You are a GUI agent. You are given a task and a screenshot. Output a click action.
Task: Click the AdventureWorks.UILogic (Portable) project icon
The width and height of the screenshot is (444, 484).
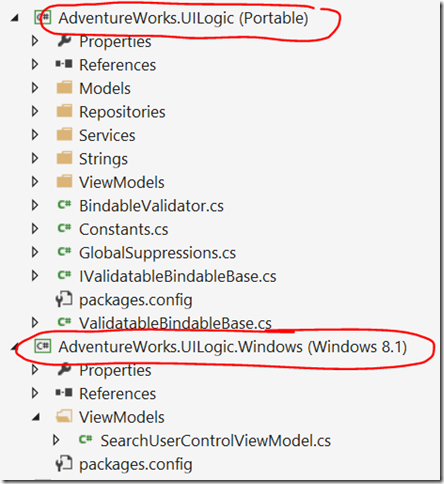pyautogui.click(x=42, y=18)
